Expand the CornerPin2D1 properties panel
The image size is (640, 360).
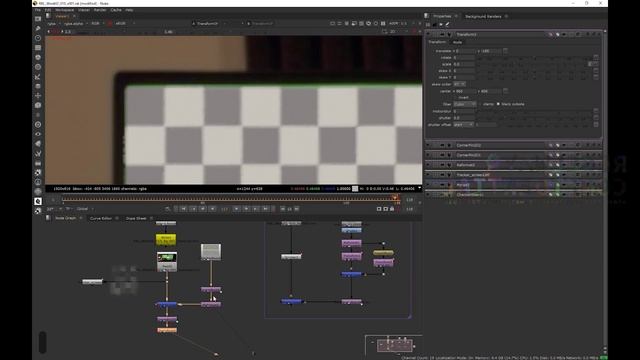pos(429,155)
